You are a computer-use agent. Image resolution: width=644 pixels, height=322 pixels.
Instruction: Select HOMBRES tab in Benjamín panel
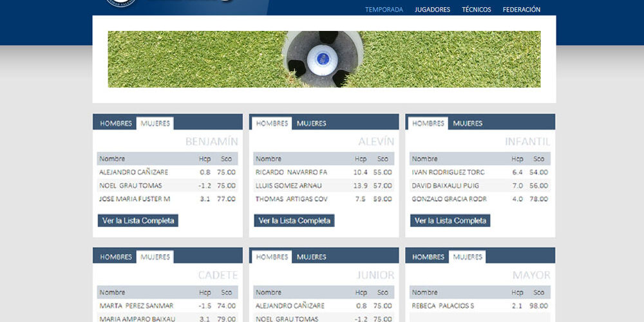coord(116,123)
